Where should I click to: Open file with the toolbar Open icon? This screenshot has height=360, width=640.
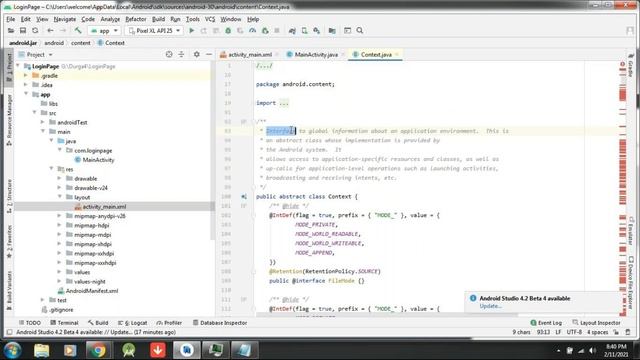(11, 31)
